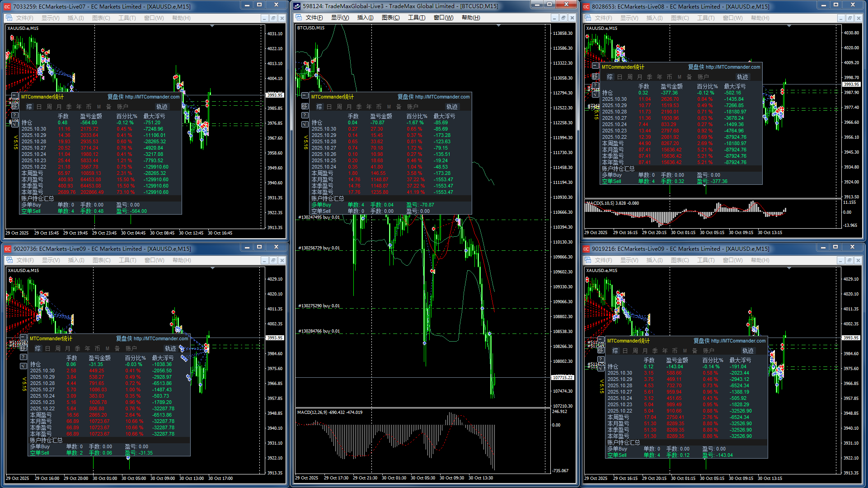The width and height of the screenshot is (868, 488).
Task: Click the chart shift triangle in the BTCUSD chart
Action: [498, 26]
